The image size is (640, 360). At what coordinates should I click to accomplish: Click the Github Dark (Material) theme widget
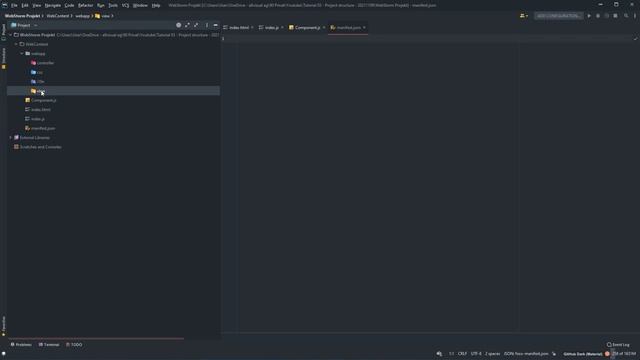583,354
